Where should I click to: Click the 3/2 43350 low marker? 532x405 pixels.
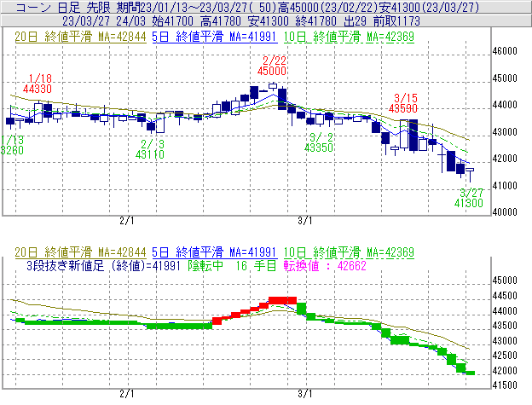click(319, 142)
